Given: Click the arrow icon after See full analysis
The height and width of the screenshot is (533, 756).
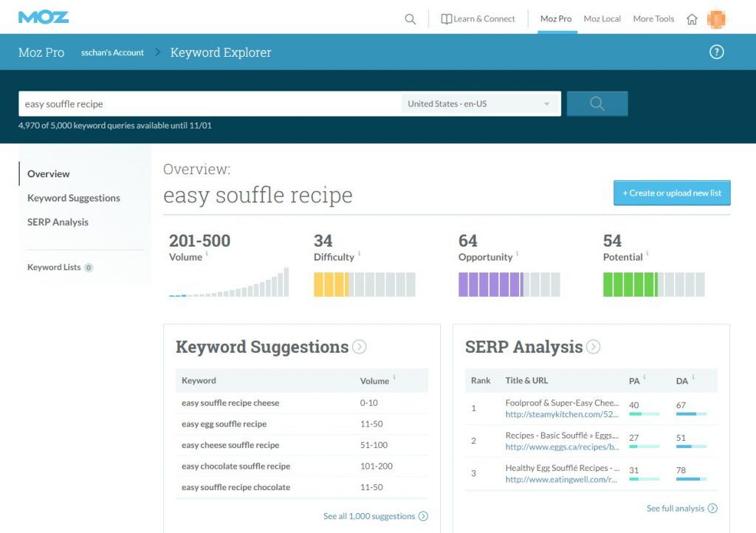Looking at the screenshot, I should click(x=712, y=508).
